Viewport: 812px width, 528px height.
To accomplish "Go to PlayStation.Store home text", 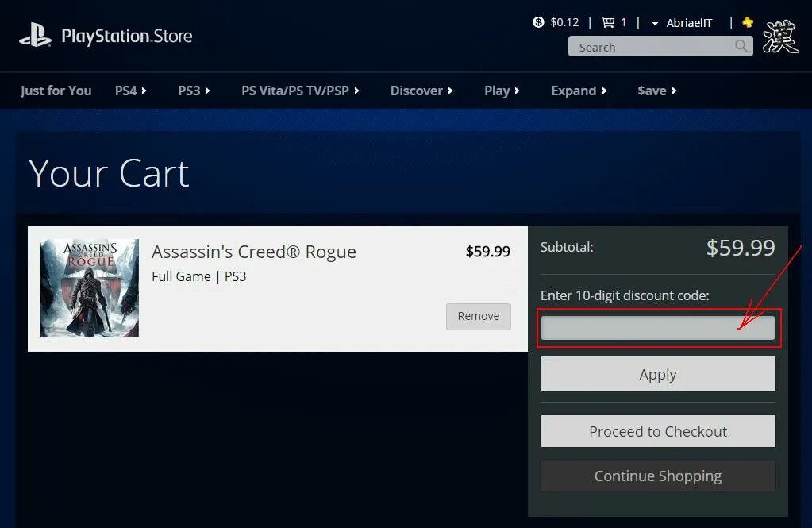I will 127,36.
